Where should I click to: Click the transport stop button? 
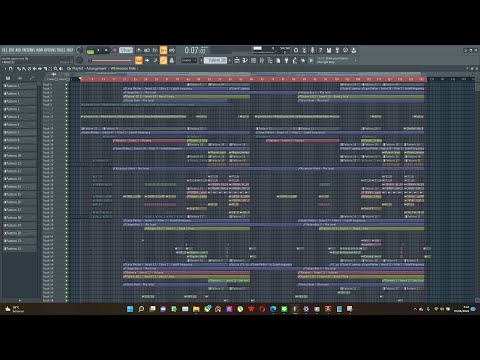[106, 50]
